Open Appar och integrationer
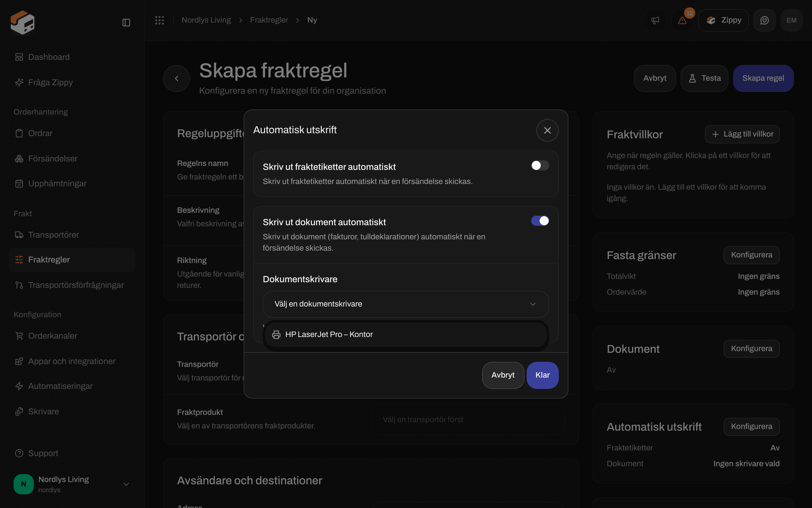Screen dimensions: 812x508 point(72,361)
